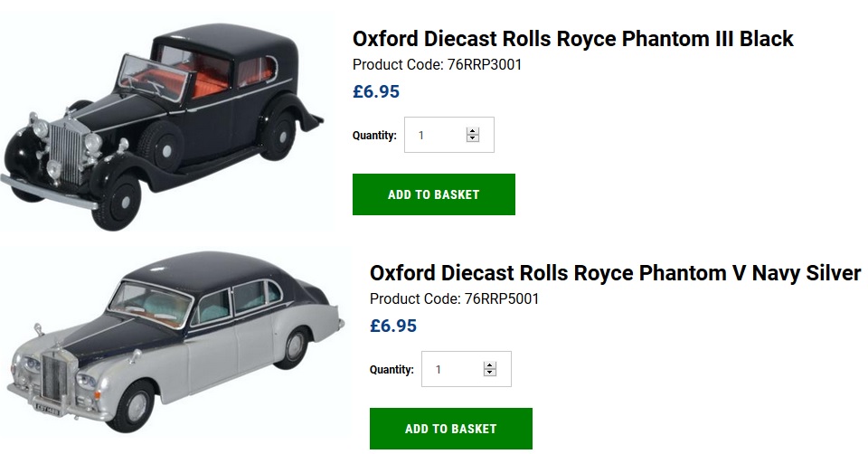Add Phantom III Black to basket

click(x=433, y=194)
